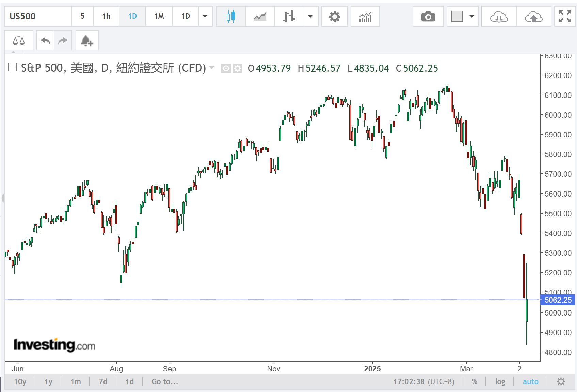The image size is (577, 392).
Task: Open the S&P 500 series format gear
Action: click(x=238, y=69)
